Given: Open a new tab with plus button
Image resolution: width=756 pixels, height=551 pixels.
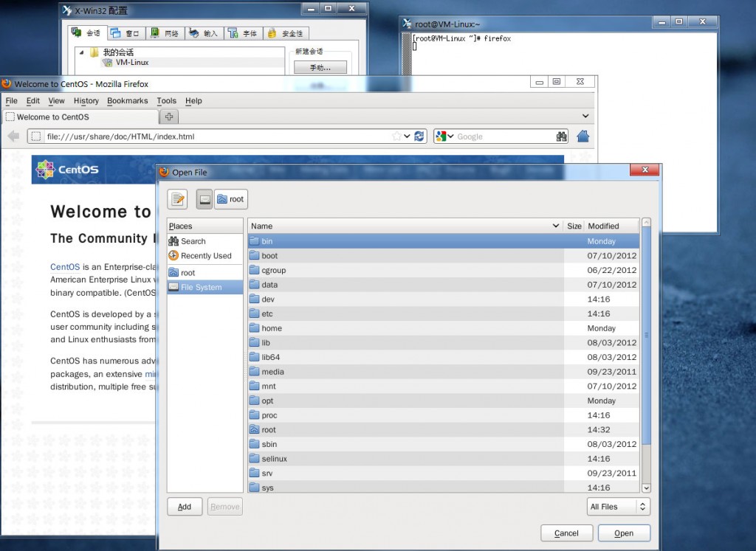Looking at the screenshot, I should click(169, 117).
